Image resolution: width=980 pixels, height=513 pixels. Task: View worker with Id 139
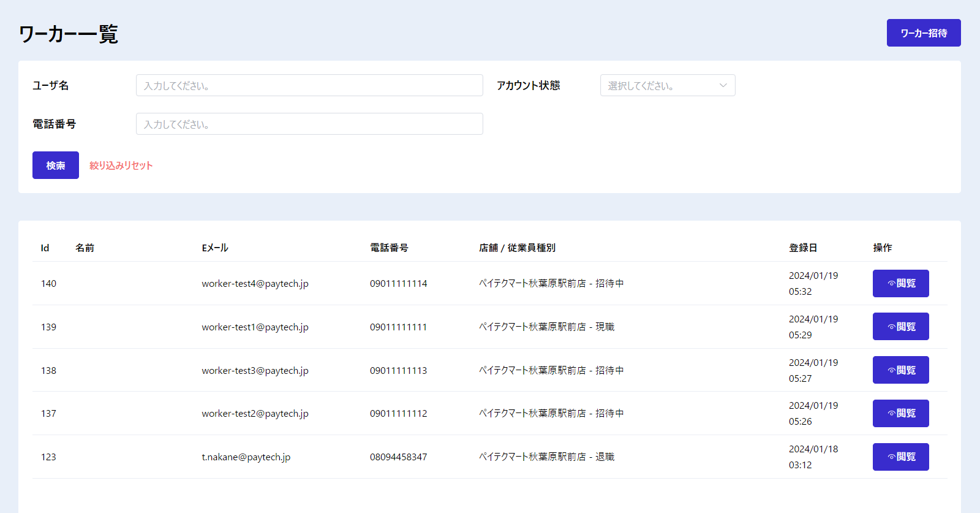(901, 327)
